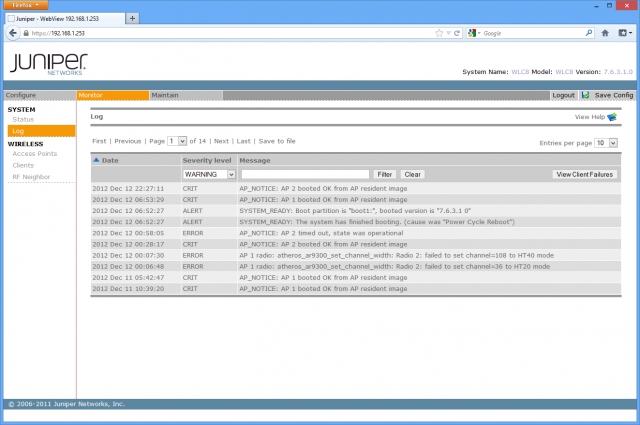The image size is (640, 425).
Task: Click the Logout button
Action: point(563,95)
